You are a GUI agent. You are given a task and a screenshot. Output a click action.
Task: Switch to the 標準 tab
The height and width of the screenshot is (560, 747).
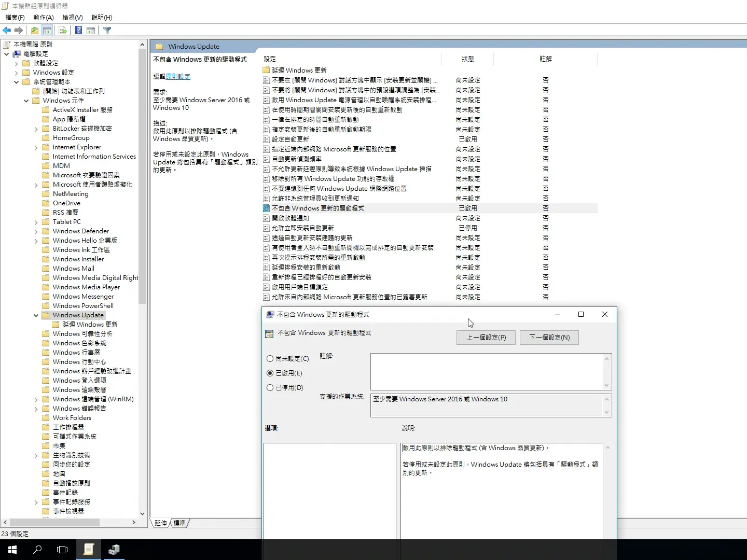(179, 523)
